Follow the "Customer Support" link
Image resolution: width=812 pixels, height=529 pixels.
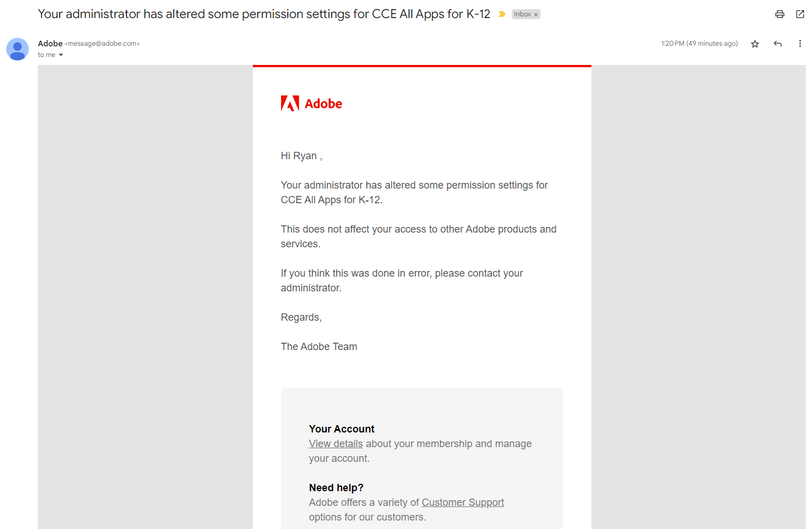[463, 502]
